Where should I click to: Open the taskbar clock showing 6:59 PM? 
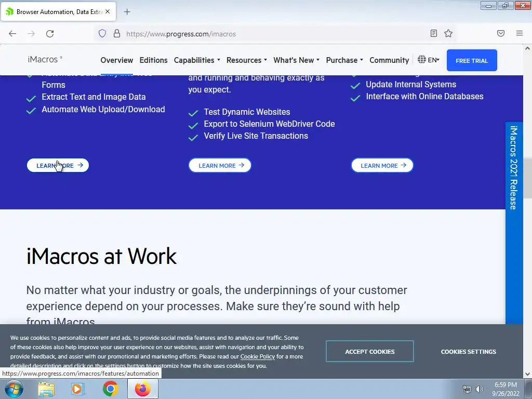click(506, 389)
